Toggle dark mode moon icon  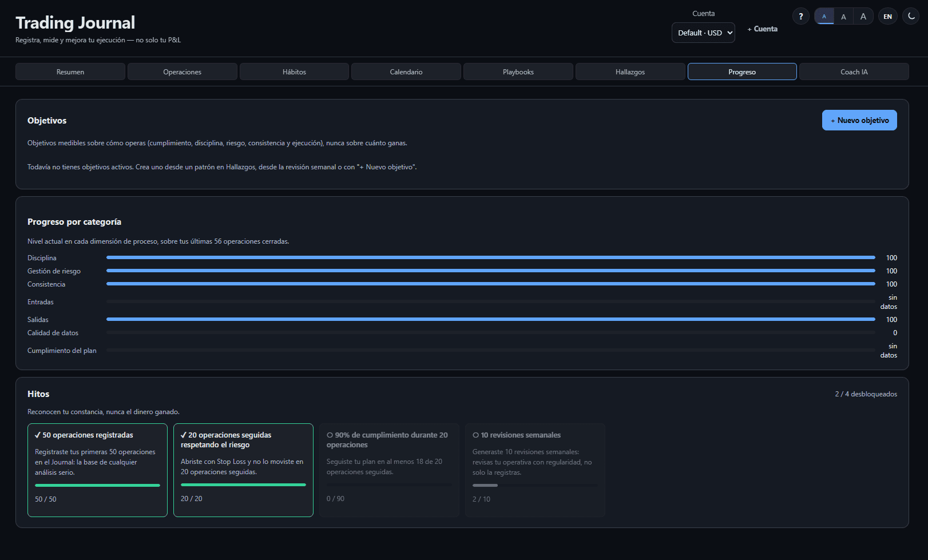911,17
